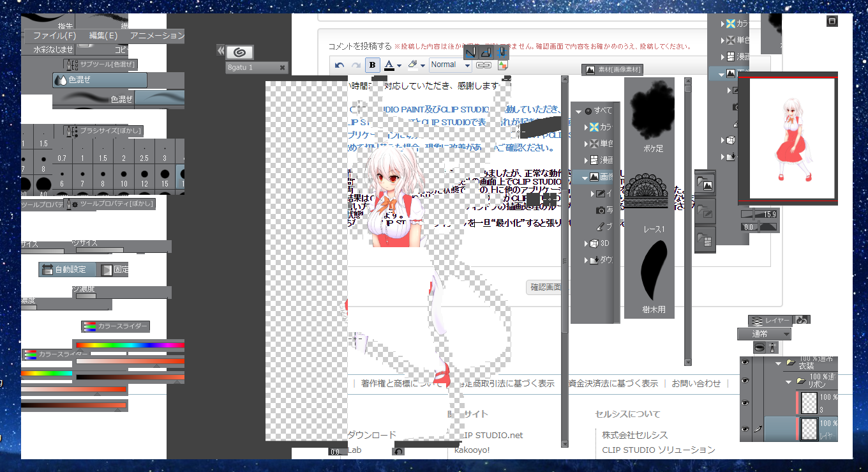This screenshot has height=472, width=868.
Task: Open the font color dropdown arrow
Action: point(399,66)
